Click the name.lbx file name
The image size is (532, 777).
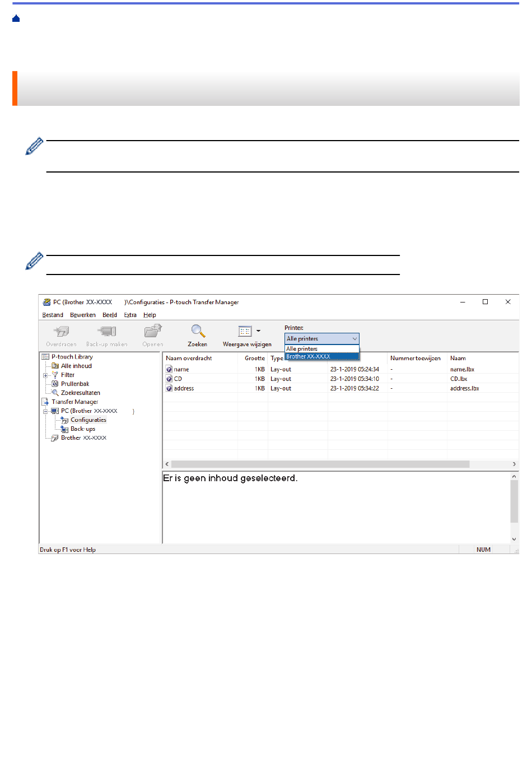pos(462,369)
